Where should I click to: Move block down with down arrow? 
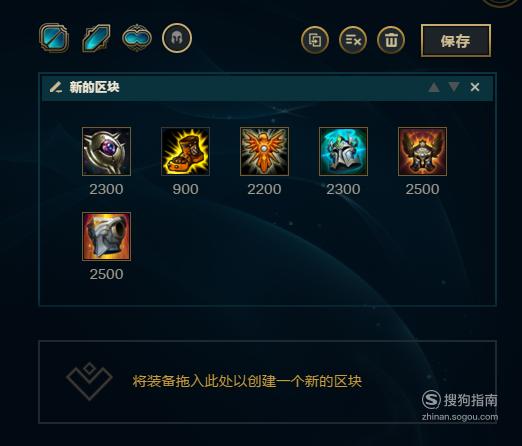[454, 87]
